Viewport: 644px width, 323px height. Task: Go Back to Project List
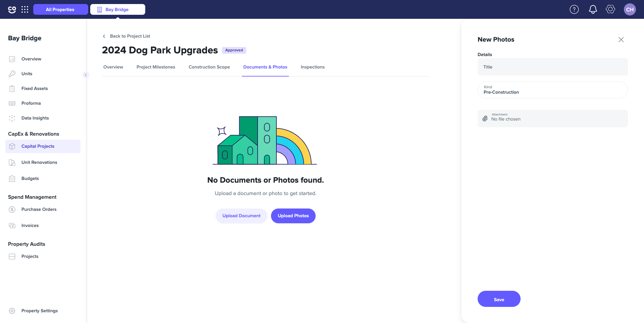point(130,36)
